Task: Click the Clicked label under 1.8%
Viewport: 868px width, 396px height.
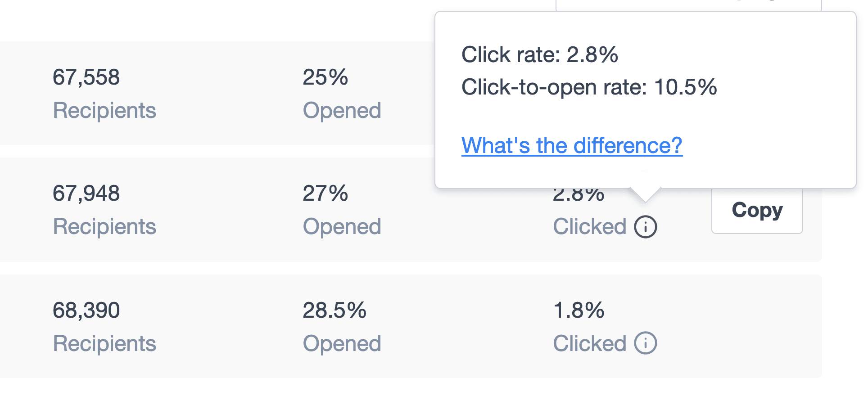Action: pos(590,344)
